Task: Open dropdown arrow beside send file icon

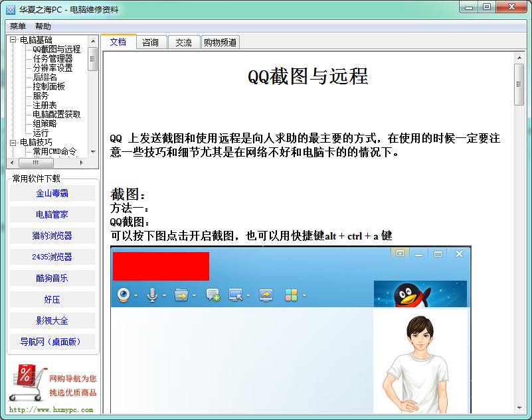Action: pos(194,296)
